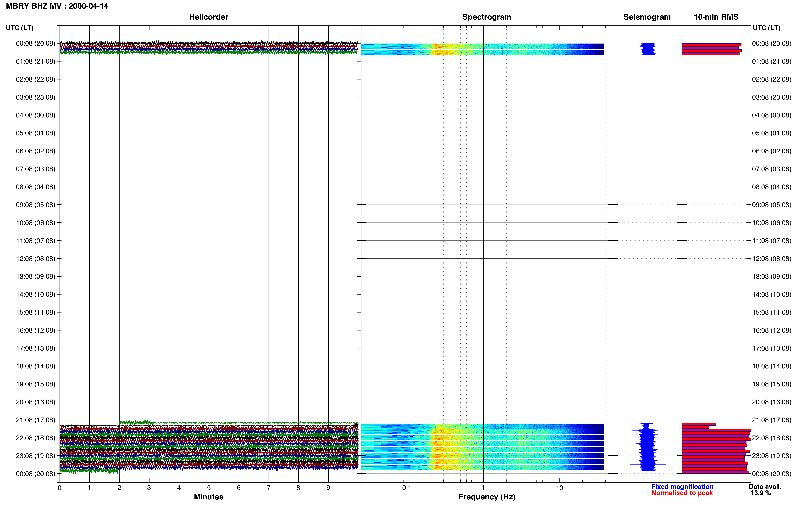Image resolution: width=812 pixels, height=508 pixels.
Task: Click RMS-side time label 22:08 (18:08)
Action: [772, 438]
